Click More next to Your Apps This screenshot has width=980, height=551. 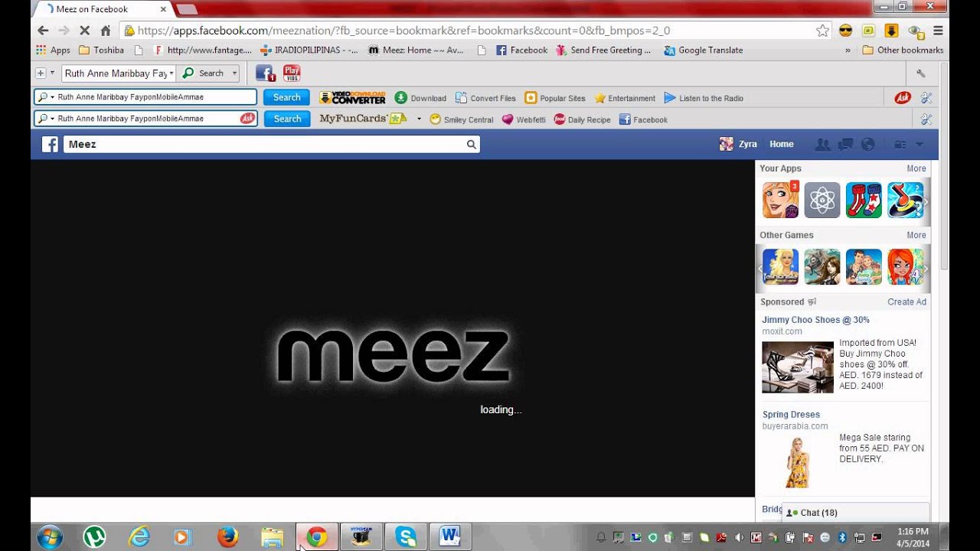pyautogui.click(x=916, y=168)
